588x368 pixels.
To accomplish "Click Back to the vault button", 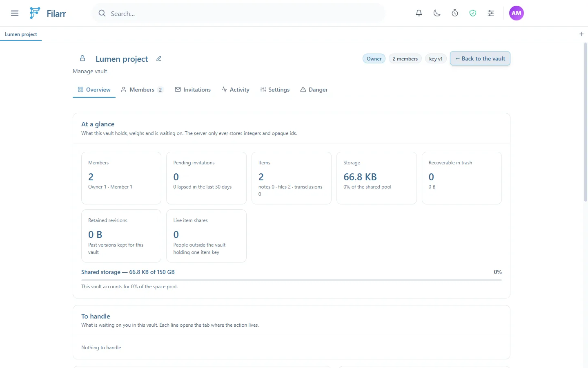I will (480, 58).
